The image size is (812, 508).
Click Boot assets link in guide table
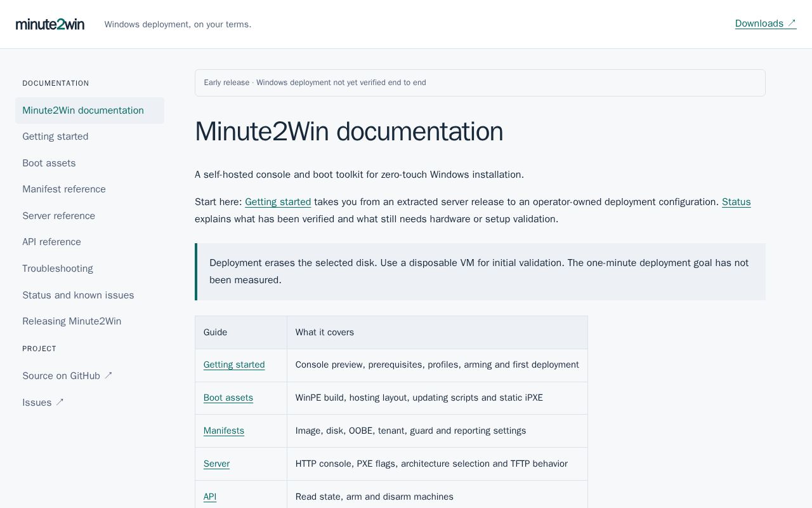(x=228, y=398)
